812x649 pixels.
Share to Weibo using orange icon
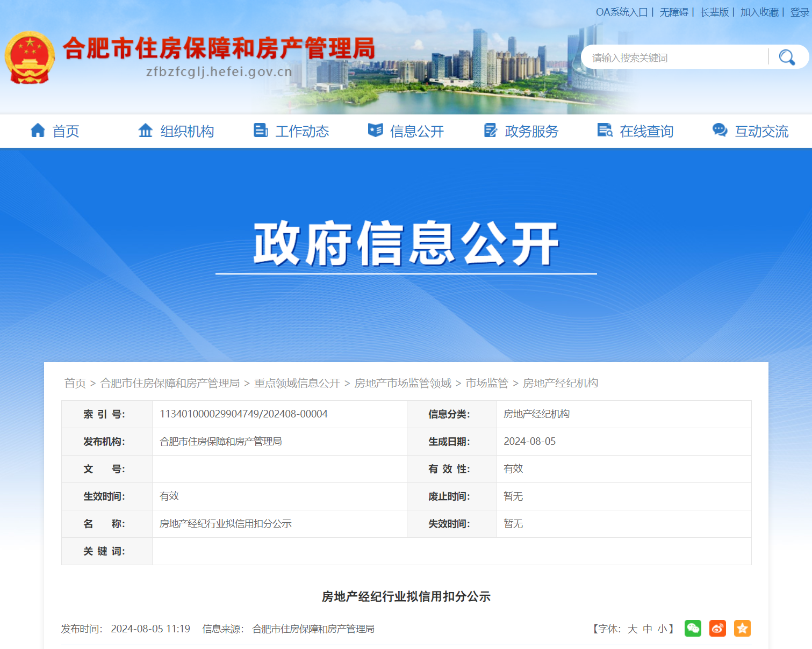(x=717, y=628)
